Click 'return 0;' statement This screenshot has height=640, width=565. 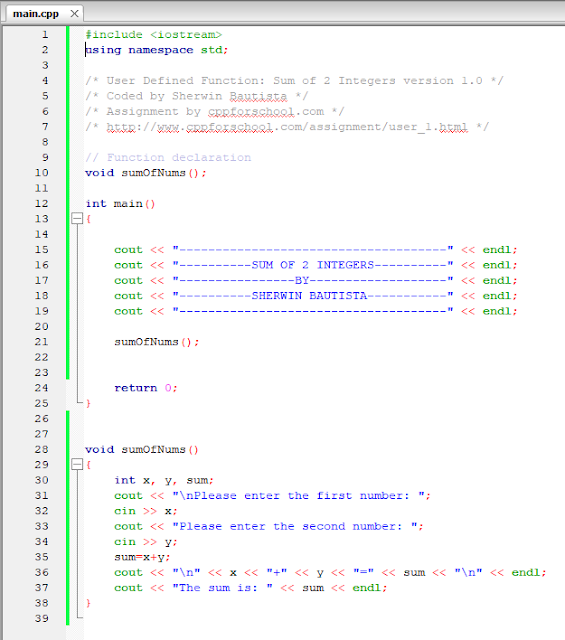point(146,388)
